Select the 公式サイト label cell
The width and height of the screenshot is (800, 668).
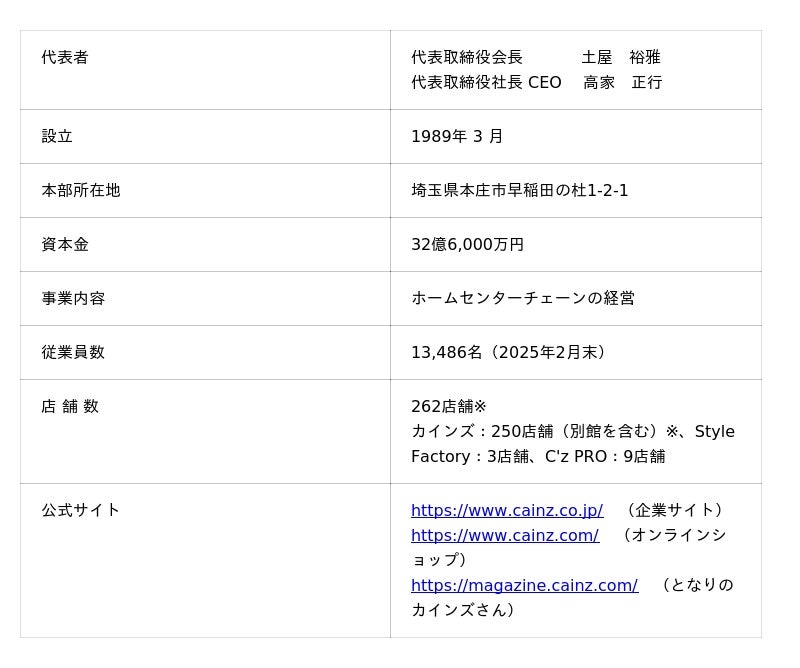pyautogui.click(x=80, y=510)
